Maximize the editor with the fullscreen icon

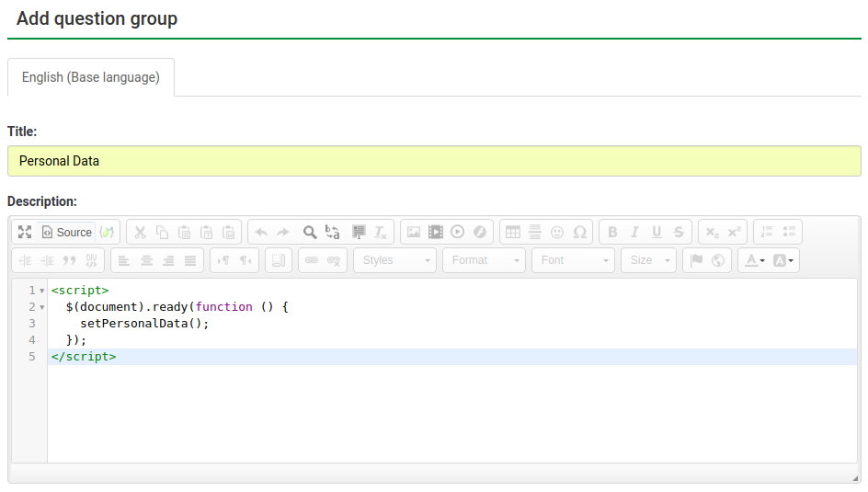24,232
